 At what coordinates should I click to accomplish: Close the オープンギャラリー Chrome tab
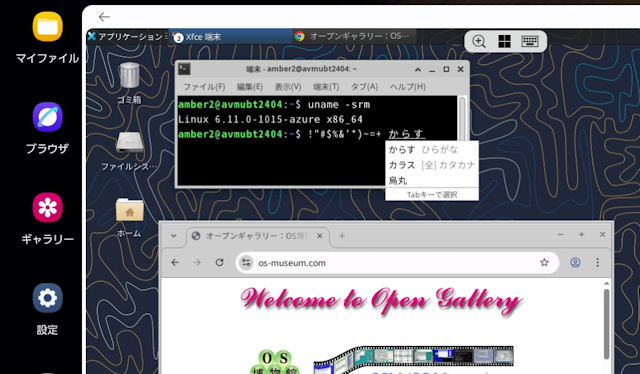pos(320,236)
